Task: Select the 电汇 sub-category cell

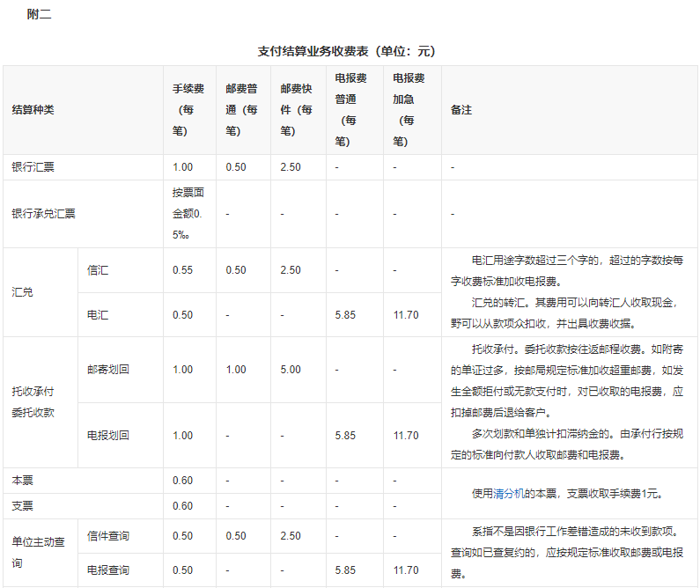Action: (x=97, y=314)
